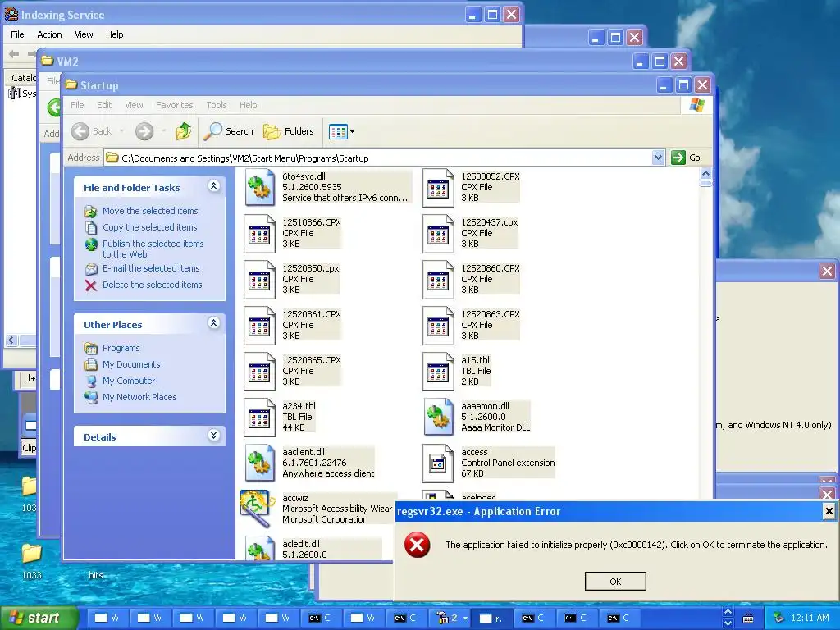Select the 12520850.cpx file icon
840x630 pixels.
(x=259, y=280)
